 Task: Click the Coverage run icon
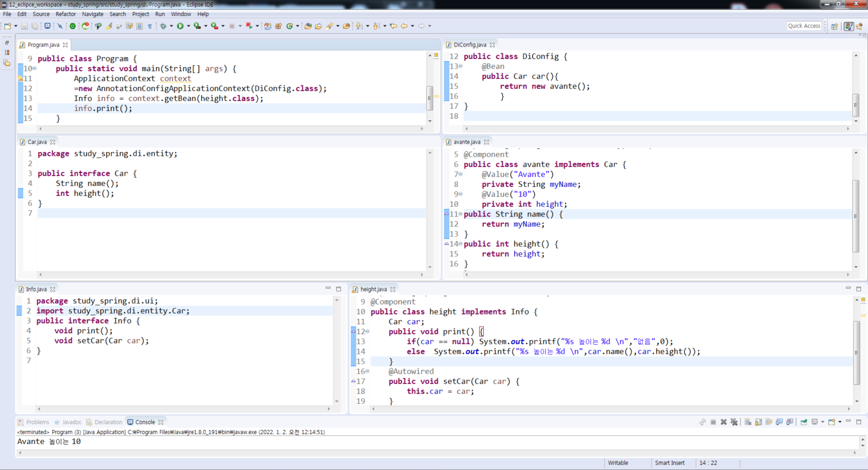pos(197,26)
